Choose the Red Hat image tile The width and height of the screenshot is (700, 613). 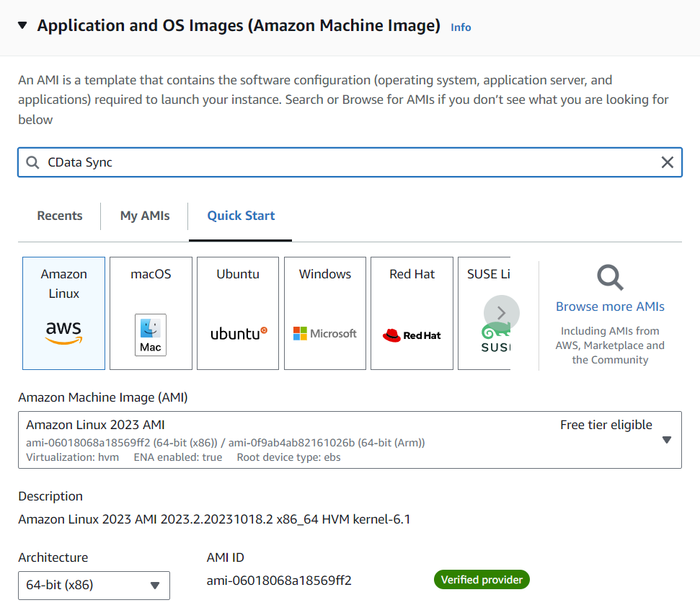point(412,313)
